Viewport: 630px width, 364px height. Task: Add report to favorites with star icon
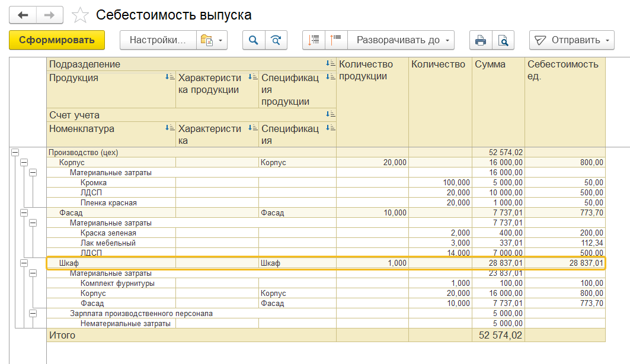80,15
